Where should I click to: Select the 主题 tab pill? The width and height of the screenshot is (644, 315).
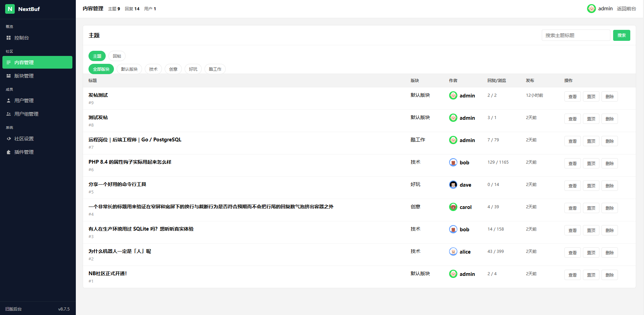[97, 56]
